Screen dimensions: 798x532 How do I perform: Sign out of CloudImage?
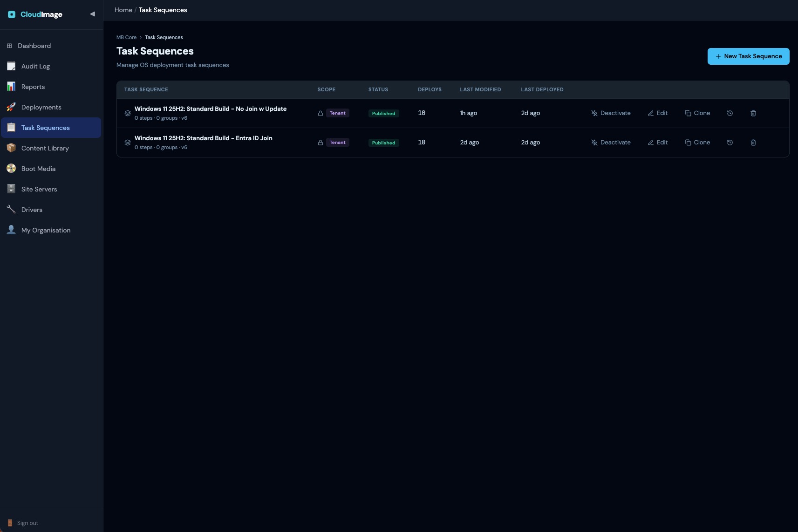pyautogui.click(x=23, y=523)
